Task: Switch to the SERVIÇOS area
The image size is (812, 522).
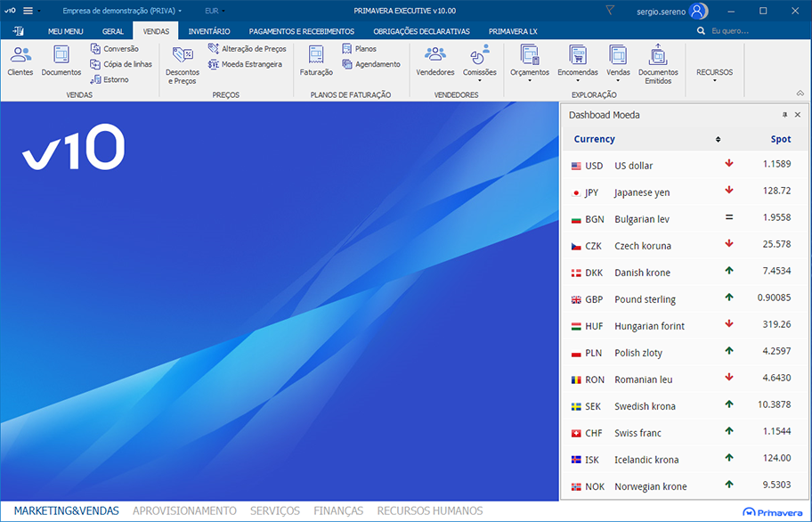Action: [x=275, y=511]
